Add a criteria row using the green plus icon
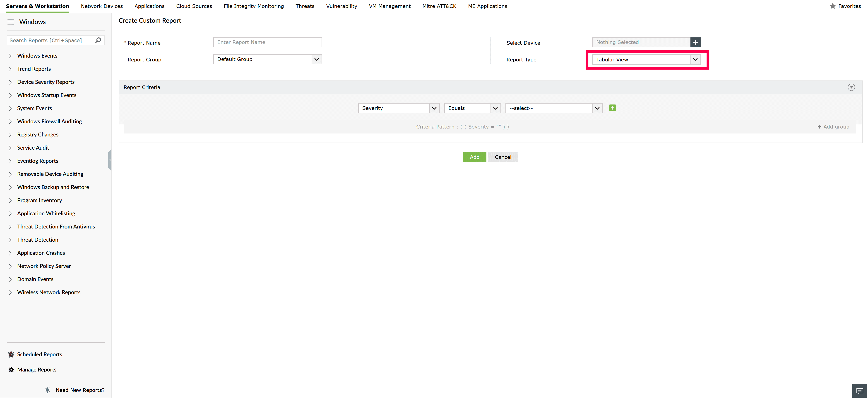Screen dimensions: 868x398 (612, 108)
